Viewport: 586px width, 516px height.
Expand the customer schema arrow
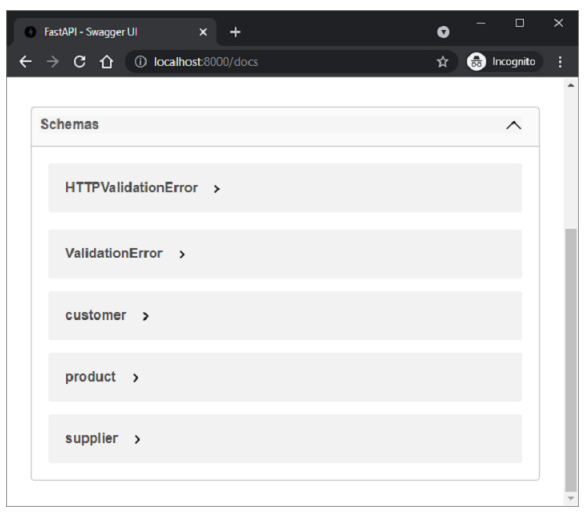click(x=145, y=316)
